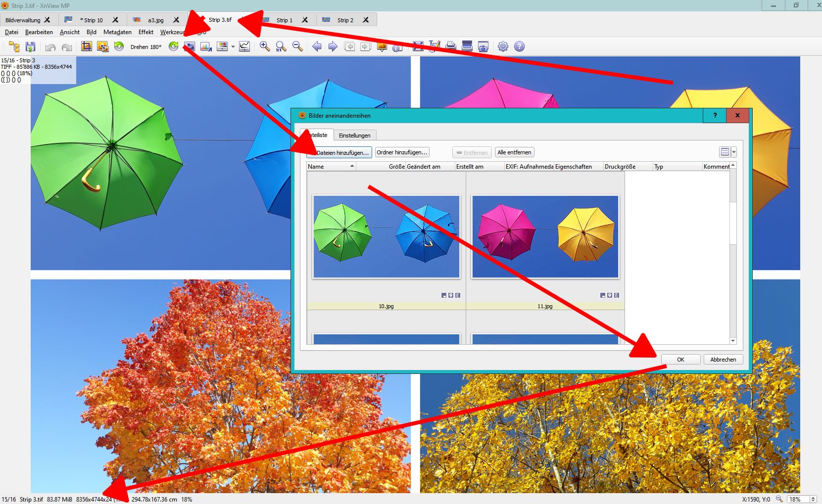Switch to the Bildverwaltung tab
The height and width of the screenshot is (504, 822).
23,20
